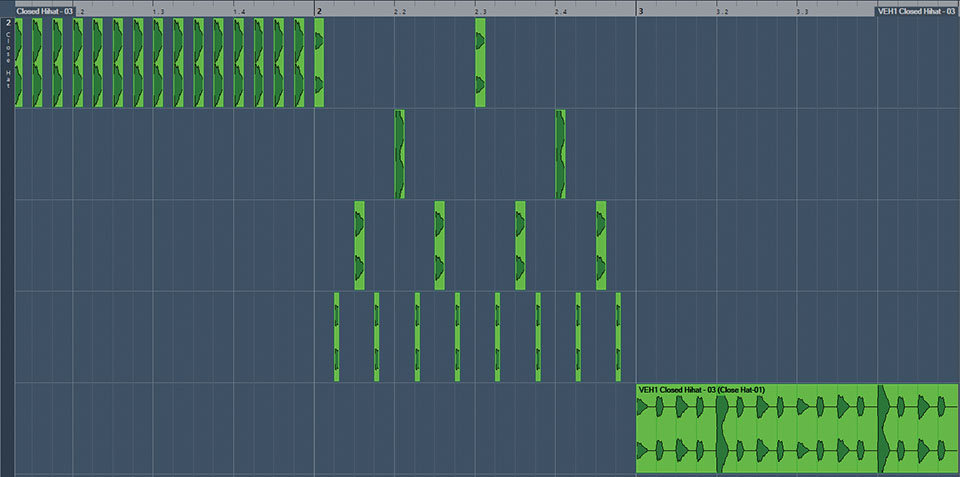Viewport: 960px width, 477px height.
Task: Select 'VEH1 Closed Hihat - 03' label at ruler end
Action: click(x=917, y=11)
